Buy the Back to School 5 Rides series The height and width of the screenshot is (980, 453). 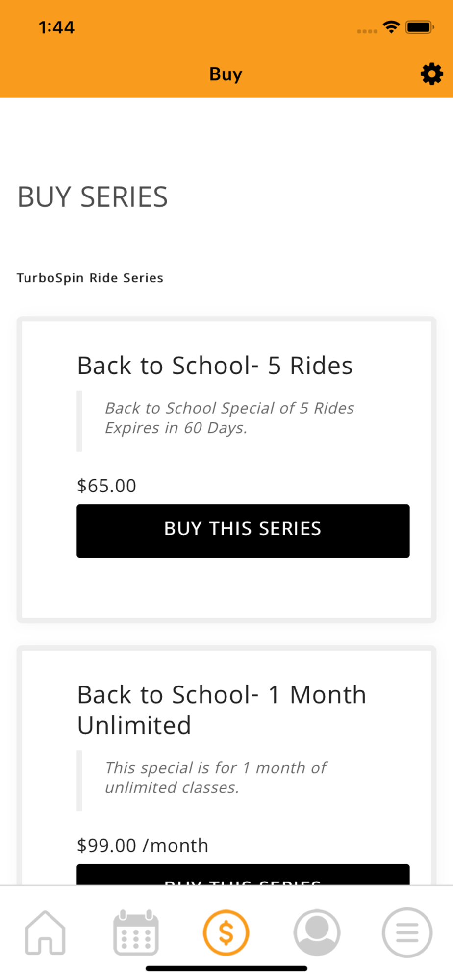point(243,531)
